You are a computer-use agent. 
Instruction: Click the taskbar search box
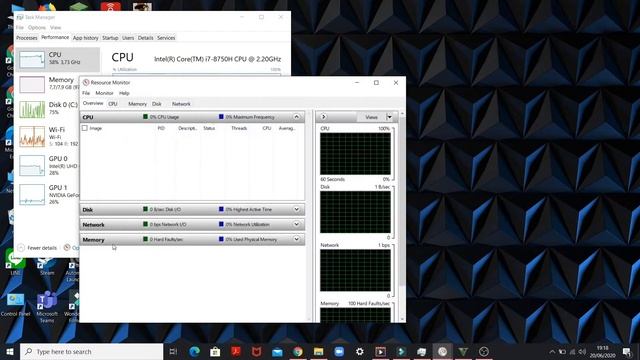[x=91, y=351]
